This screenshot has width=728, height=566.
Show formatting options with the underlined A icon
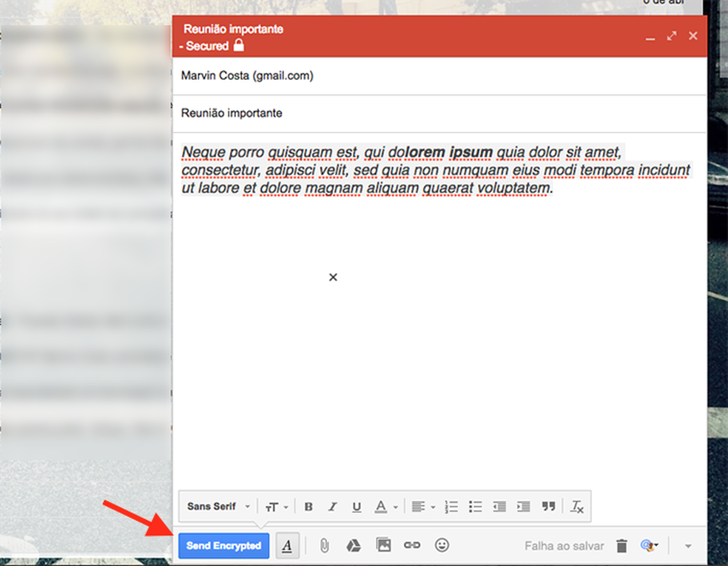click(x=286, y=545)
